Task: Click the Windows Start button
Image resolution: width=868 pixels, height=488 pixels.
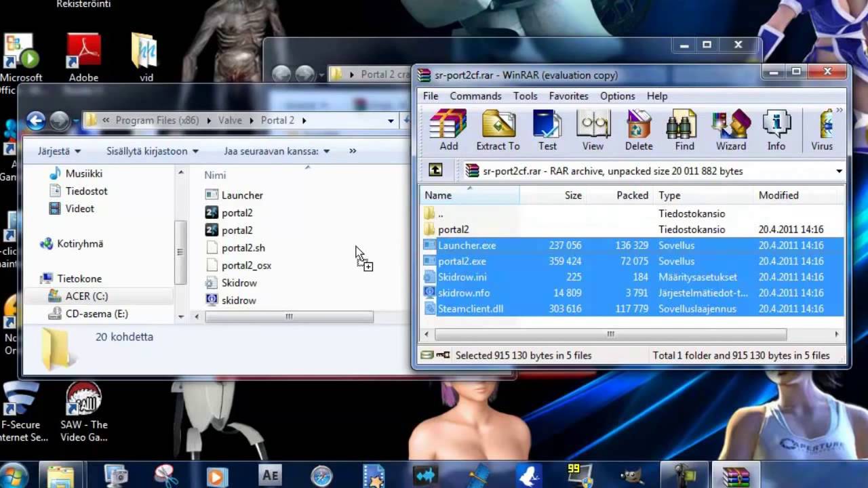Action: pyautogui.click(x=14, y=474)
